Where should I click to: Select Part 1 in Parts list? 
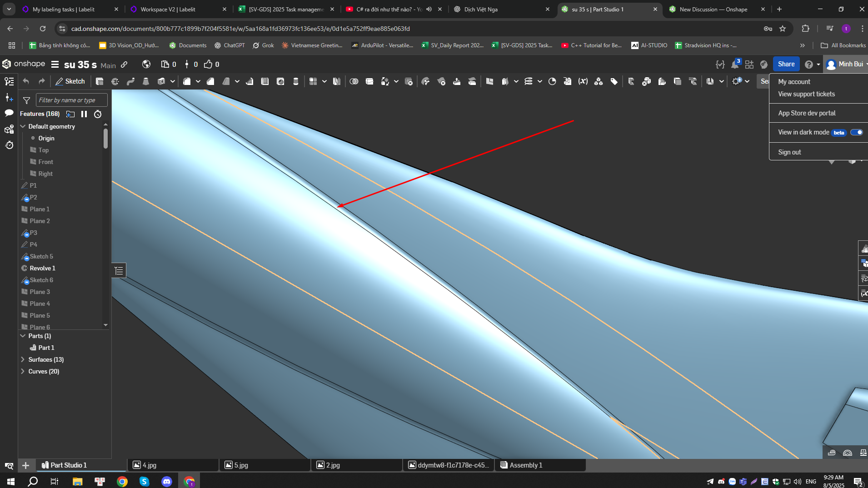click(x=46, y=348)
